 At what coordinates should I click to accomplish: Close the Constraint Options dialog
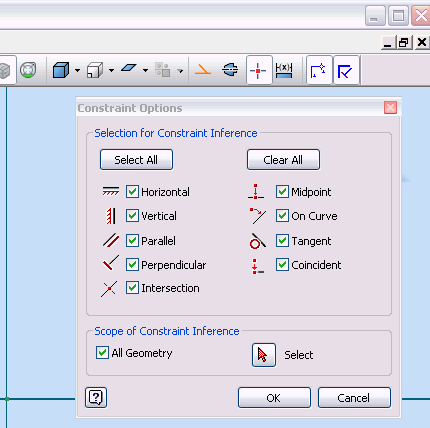coord(390,108)
